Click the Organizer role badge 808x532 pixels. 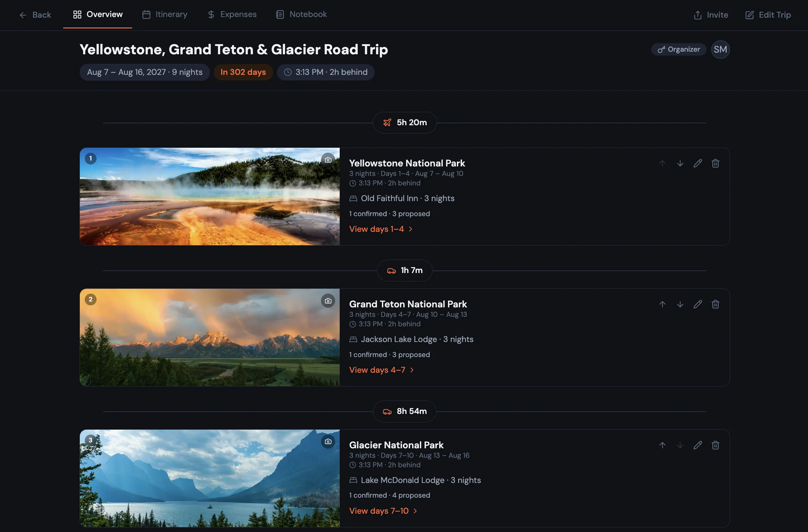(x=679, y=49)
